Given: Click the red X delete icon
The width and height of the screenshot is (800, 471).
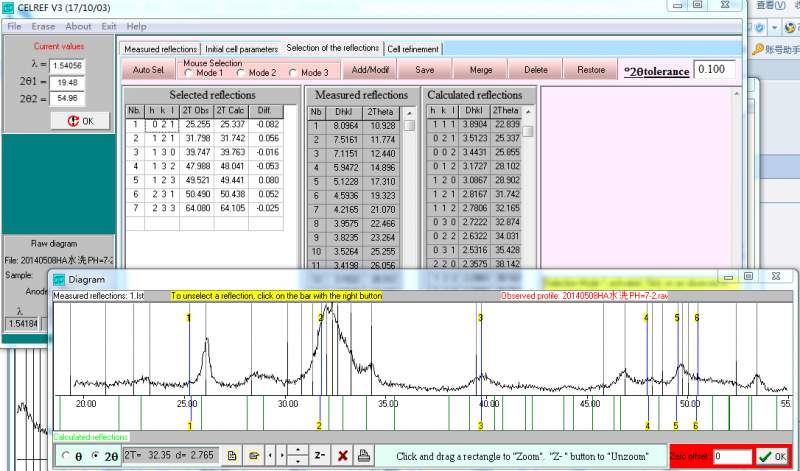Looking at the screenshot, I should click(x=342, y=456).
